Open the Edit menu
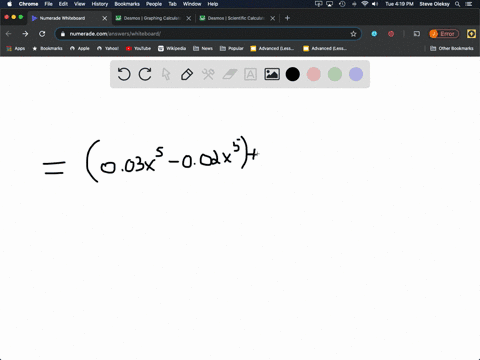480x360 pixels. (63, 4)
